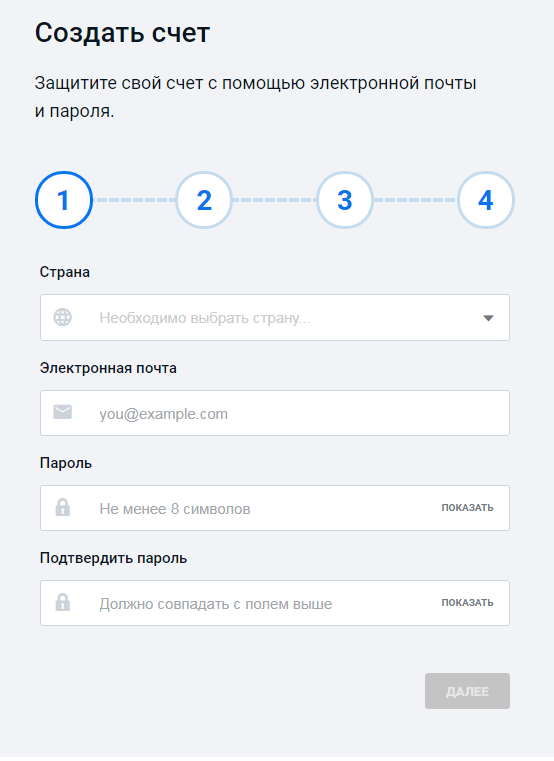Click the Электронная почта label
This screenshot has height=761, width=554.
108,368
